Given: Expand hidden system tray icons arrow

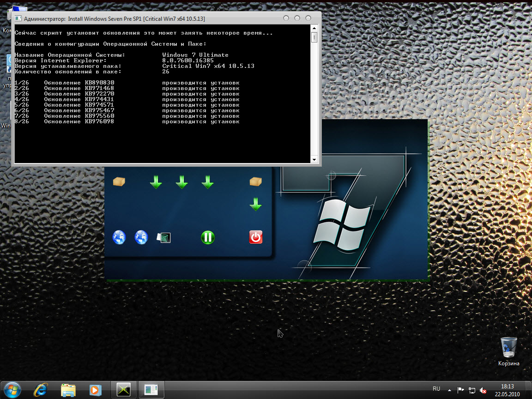Looking at the screenshot, I should pos(449,389).
